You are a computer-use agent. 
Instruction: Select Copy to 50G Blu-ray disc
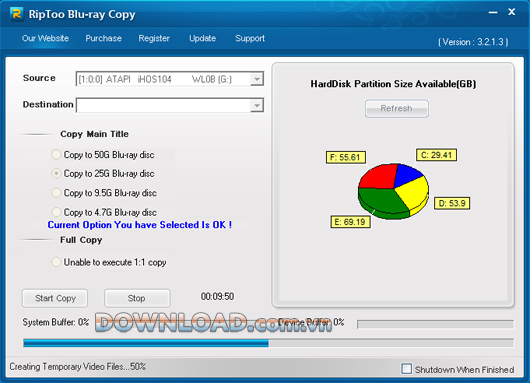[x=56, y=155]
